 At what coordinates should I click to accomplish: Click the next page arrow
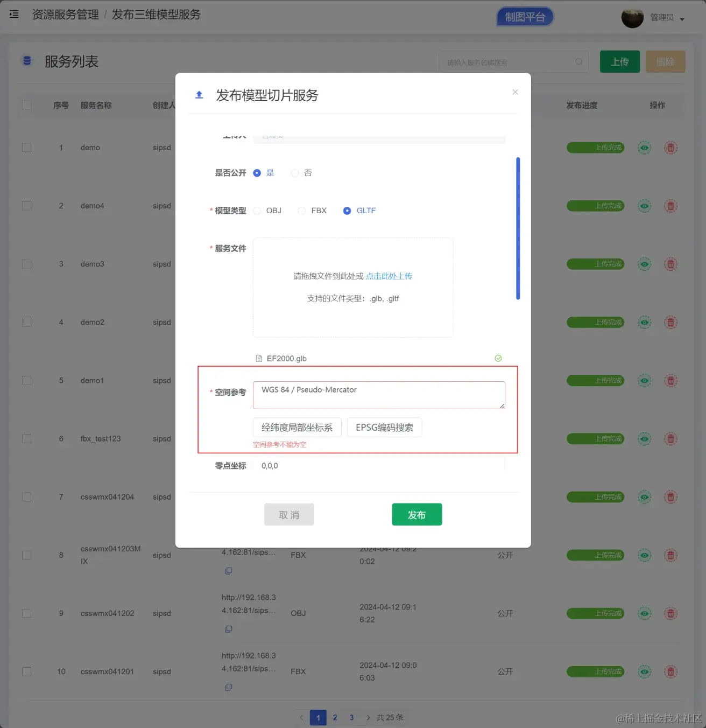pos(368,717)
